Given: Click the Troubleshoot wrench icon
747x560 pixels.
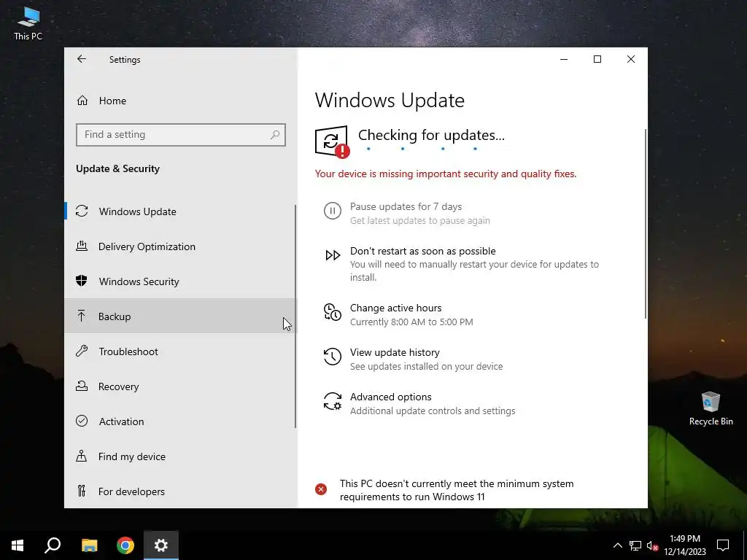Looking at the screenshot, I should (x=82, y=351).
